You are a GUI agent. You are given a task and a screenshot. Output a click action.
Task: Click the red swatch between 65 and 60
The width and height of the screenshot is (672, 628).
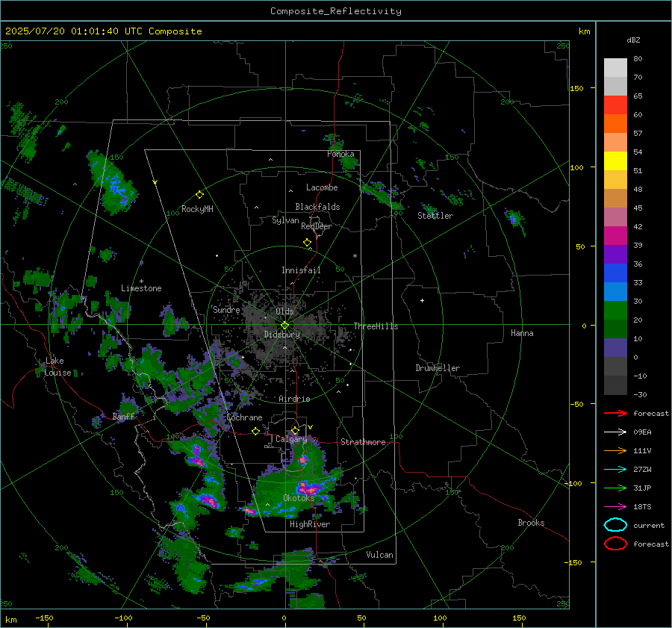615,105
